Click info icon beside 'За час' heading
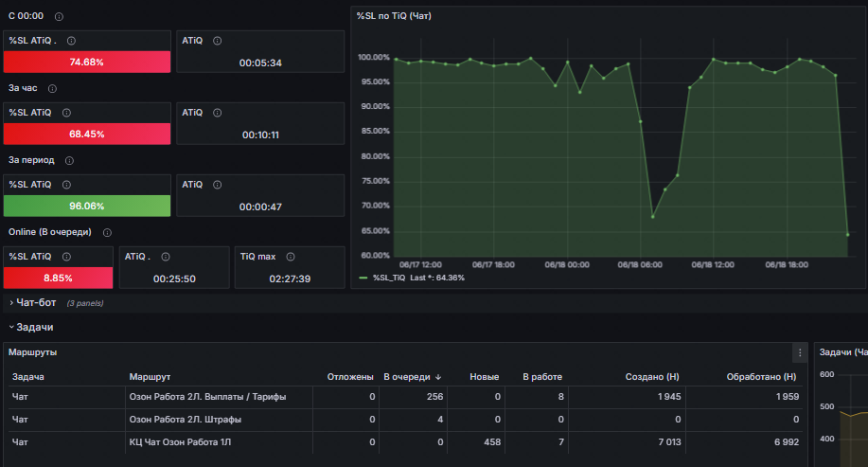 point(52,89)
